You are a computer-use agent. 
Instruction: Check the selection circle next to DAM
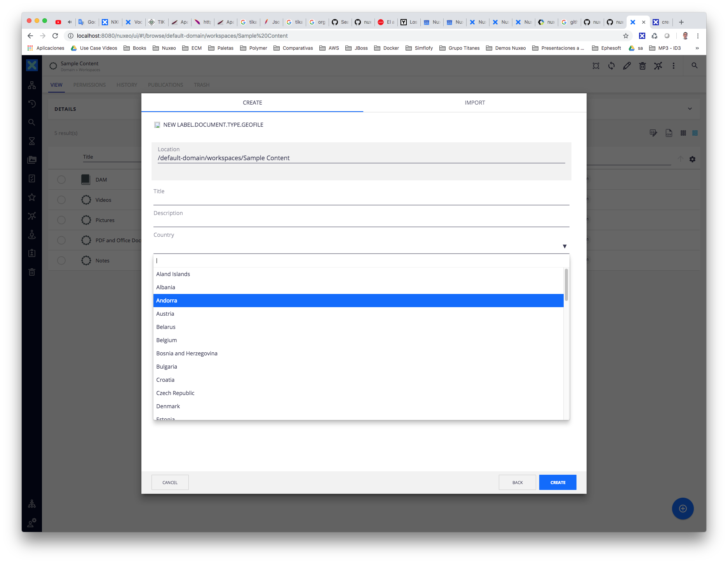click(x=61, y=179)
